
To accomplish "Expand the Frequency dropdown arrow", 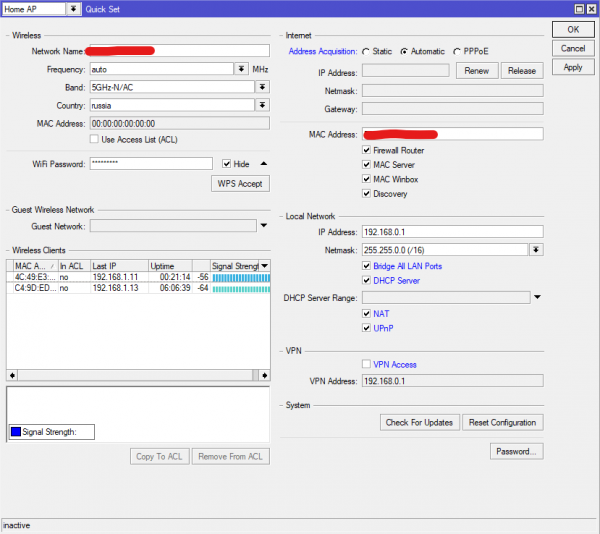I will [x=241, y=69].
